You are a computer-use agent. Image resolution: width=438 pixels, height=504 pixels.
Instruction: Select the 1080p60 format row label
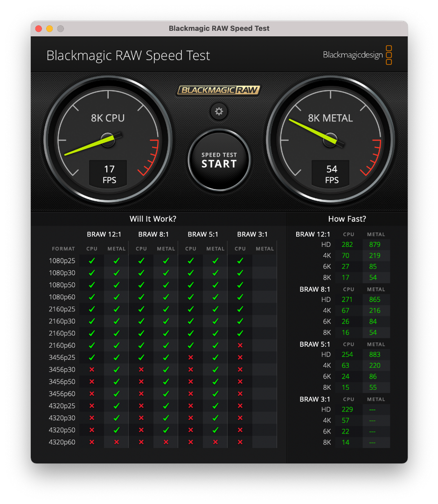62,297
